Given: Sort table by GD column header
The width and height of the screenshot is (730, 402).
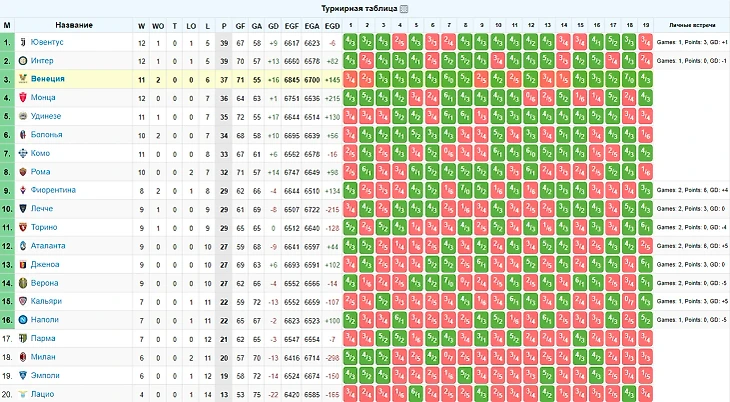Looking at the screenshot, I should click(273, 26).
